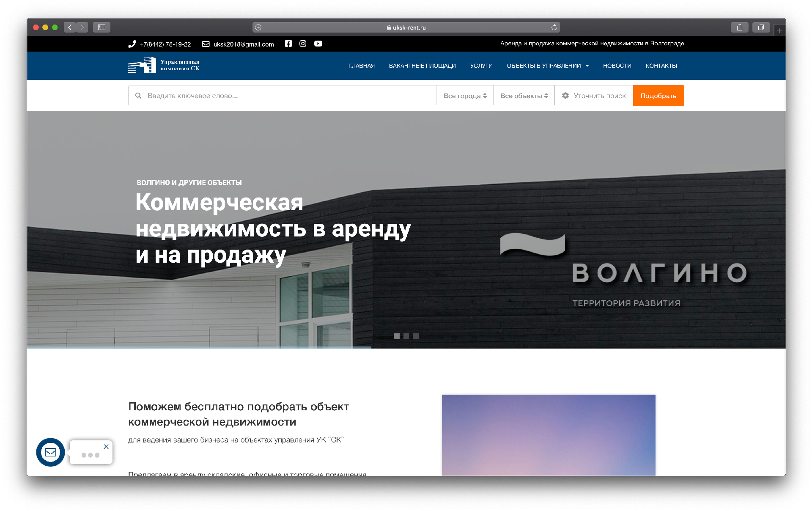Reload the page with the refresh icon

pos(554,27)
